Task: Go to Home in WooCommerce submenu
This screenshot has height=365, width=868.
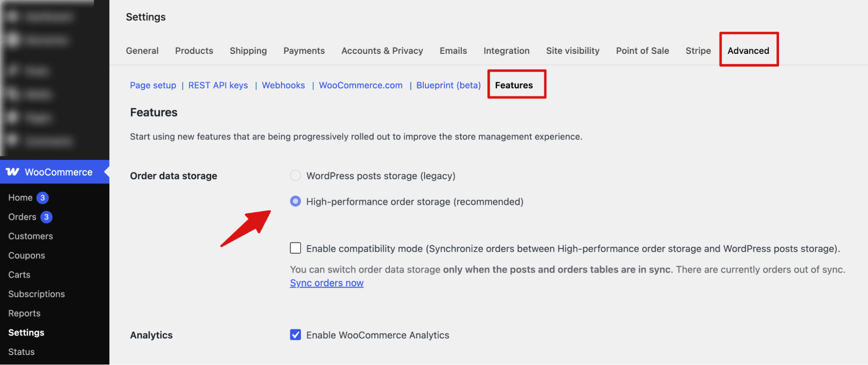Action: [x=20, y=198]
